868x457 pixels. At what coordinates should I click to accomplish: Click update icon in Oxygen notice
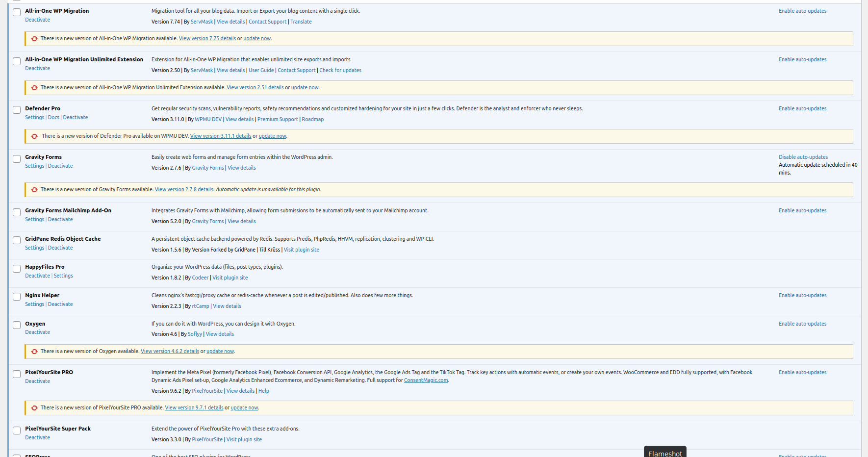pos(34,352)
